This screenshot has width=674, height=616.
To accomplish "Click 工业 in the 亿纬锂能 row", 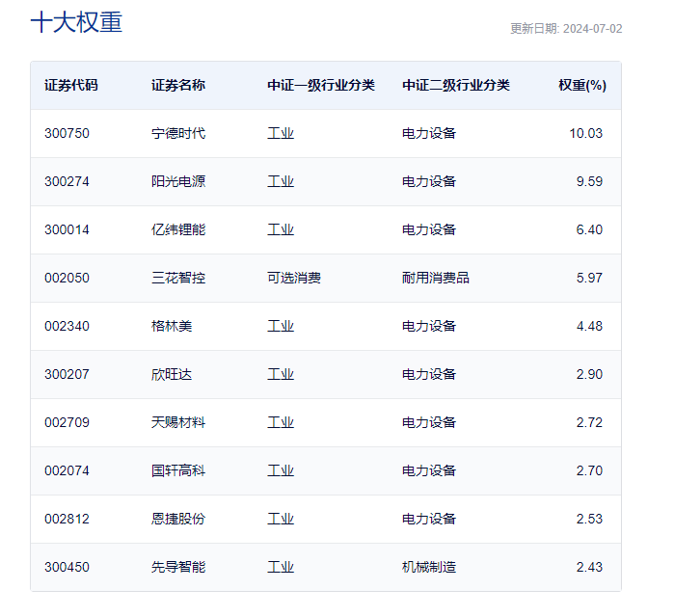I will pyautogui.click(x=281, y=229).
